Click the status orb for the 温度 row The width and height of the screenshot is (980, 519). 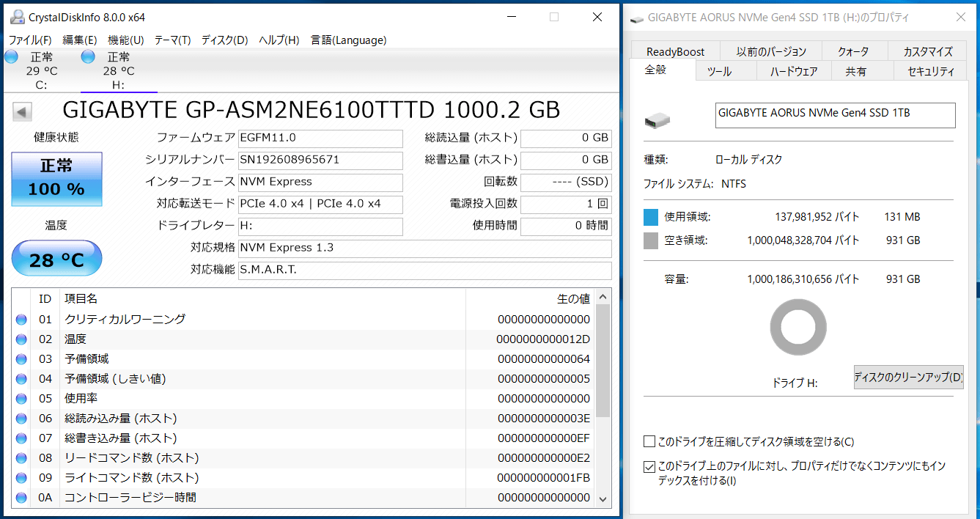[21, 339]
